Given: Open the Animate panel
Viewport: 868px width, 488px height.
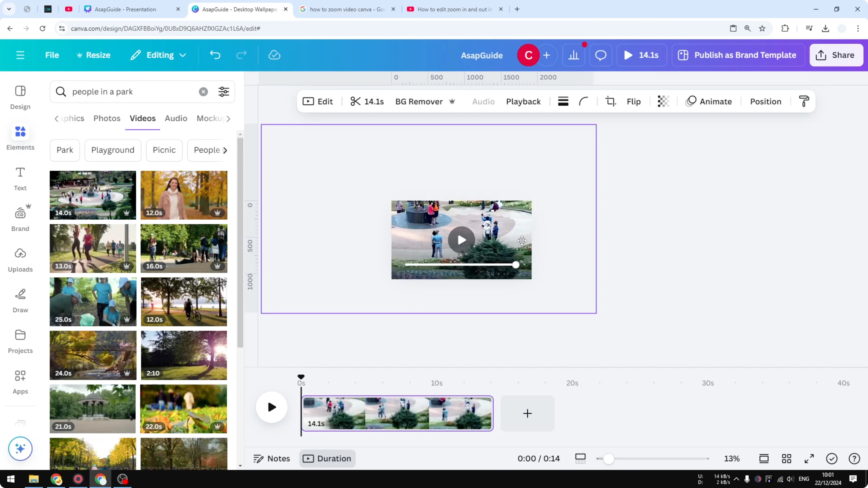Looking at the screenshot, I should (x=709, y=101).
